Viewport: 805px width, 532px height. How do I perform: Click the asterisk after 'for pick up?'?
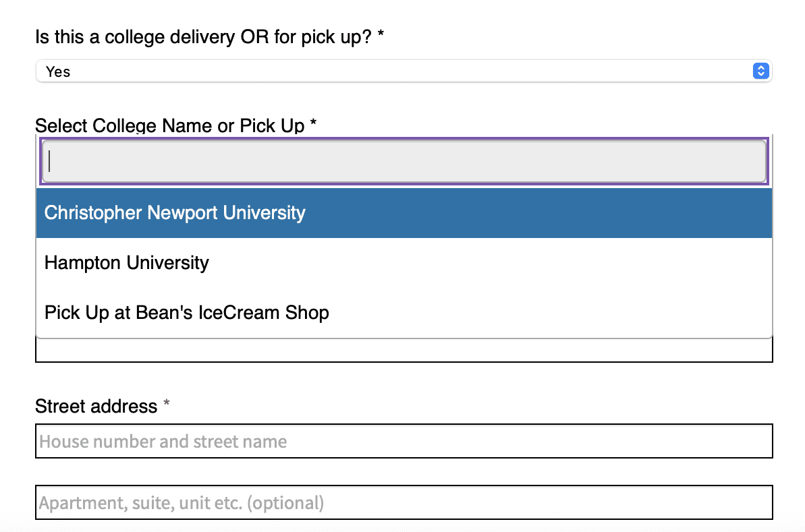point(381,36)
